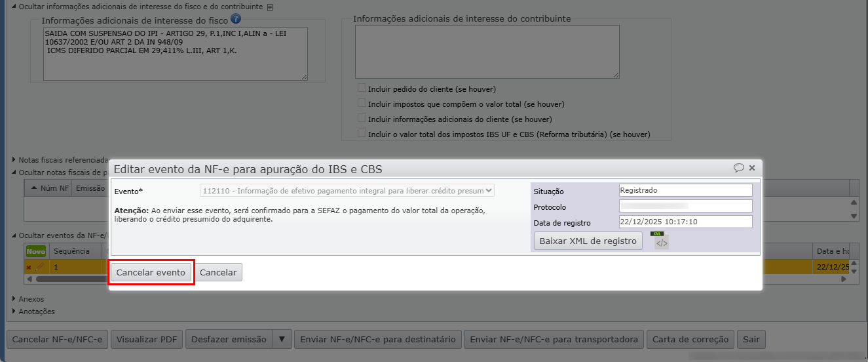Open help icon for fisco additional information
This screenshot has height=362, width=868.
pos(236,19)
